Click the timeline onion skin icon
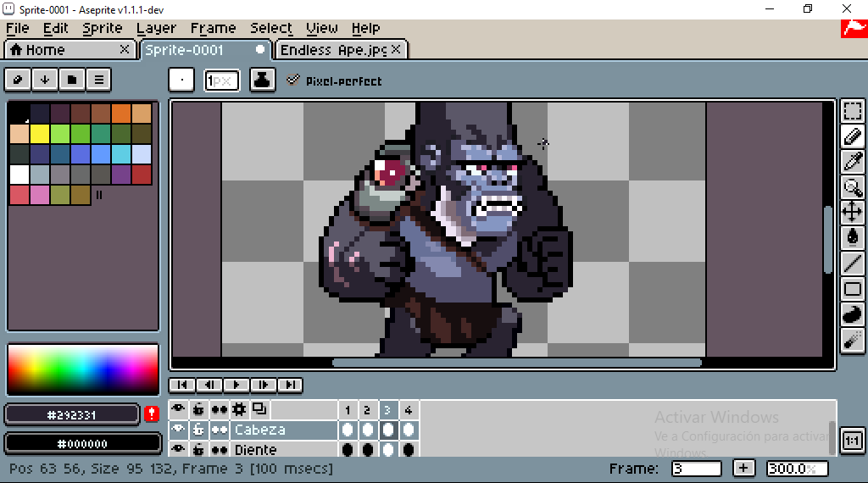 pos(259,409)
